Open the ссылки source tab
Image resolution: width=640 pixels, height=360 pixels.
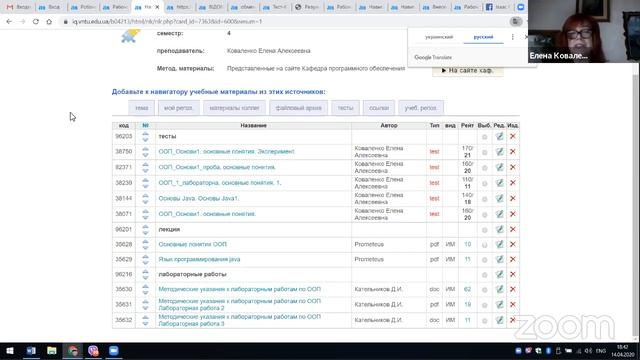(x=379, y=108)
